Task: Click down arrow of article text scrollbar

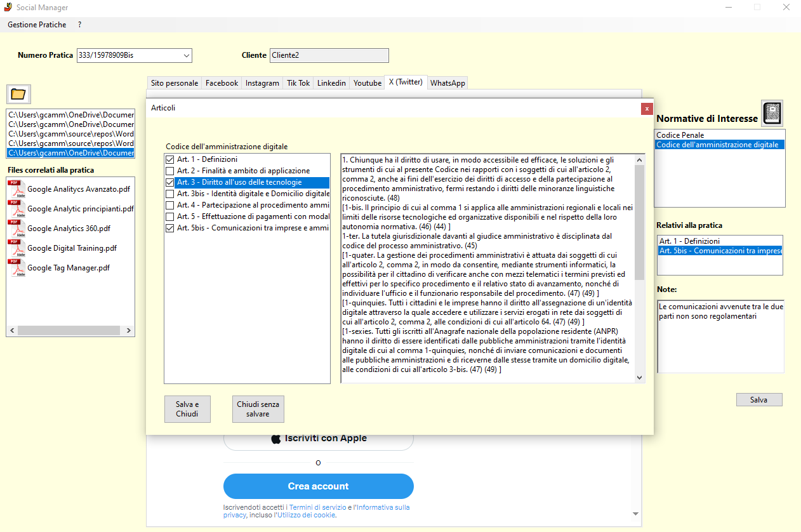Action: [x=639, y=377]
